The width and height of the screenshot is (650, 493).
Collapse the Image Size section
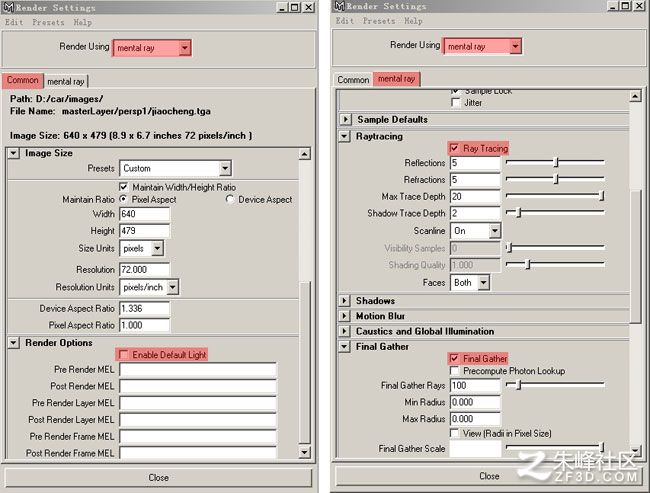click(x=14, y=153)
